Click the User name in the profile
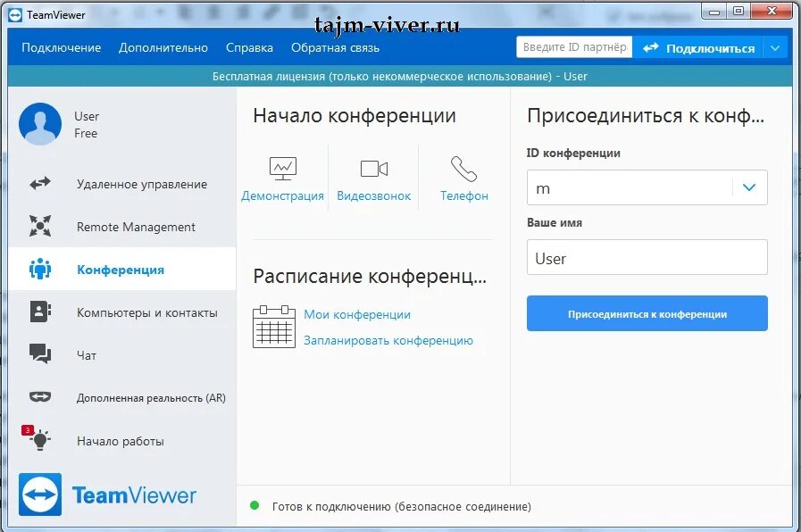 (x=87, y=116)
